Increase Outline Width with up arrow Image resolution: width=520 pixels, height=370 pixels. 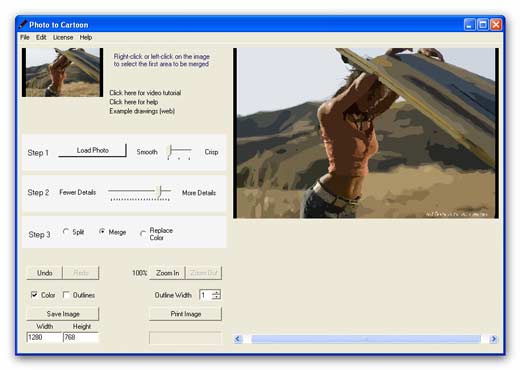[217, 292]
